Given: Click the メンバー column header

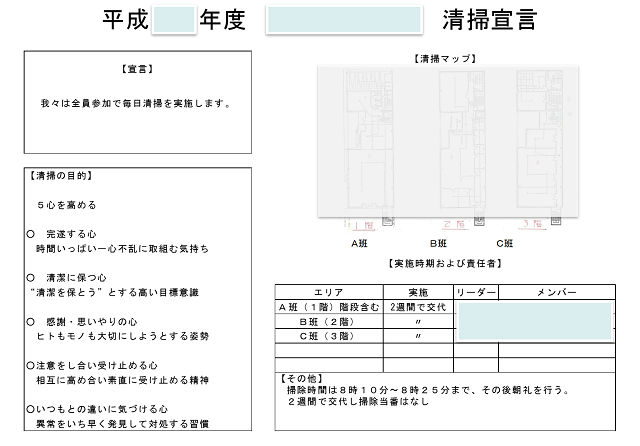Looking at the screenshot, I should point(557,293).
